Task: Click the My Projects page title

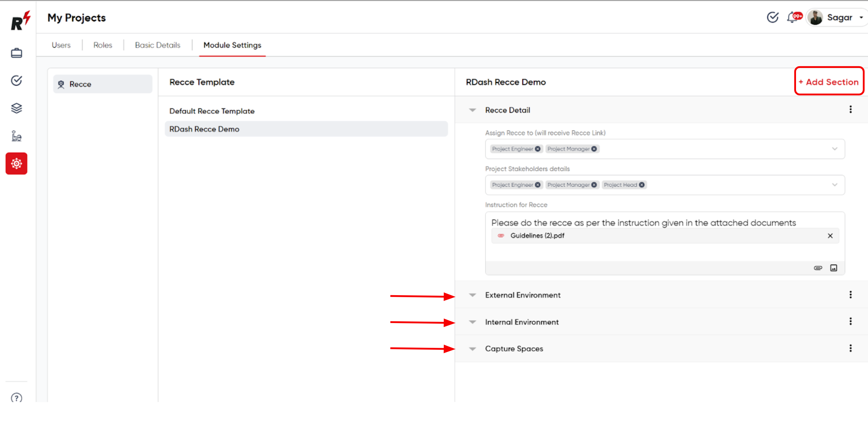Action: [76, 18]
